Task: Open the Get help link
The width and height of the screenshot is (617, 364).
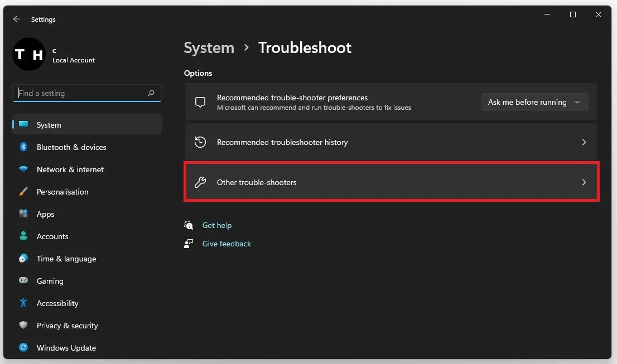Action: pyautogui.click(x=217, y=225)
